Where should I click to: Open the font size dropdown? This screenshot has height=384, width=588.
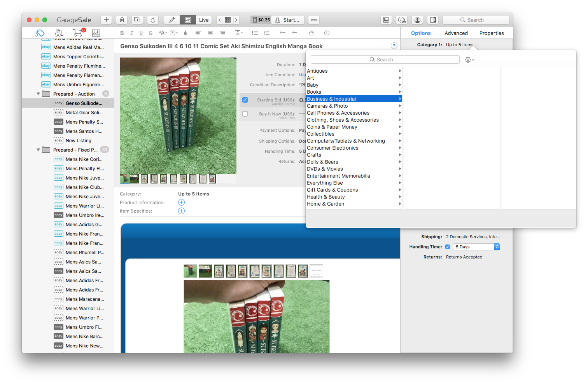[163, 33]
